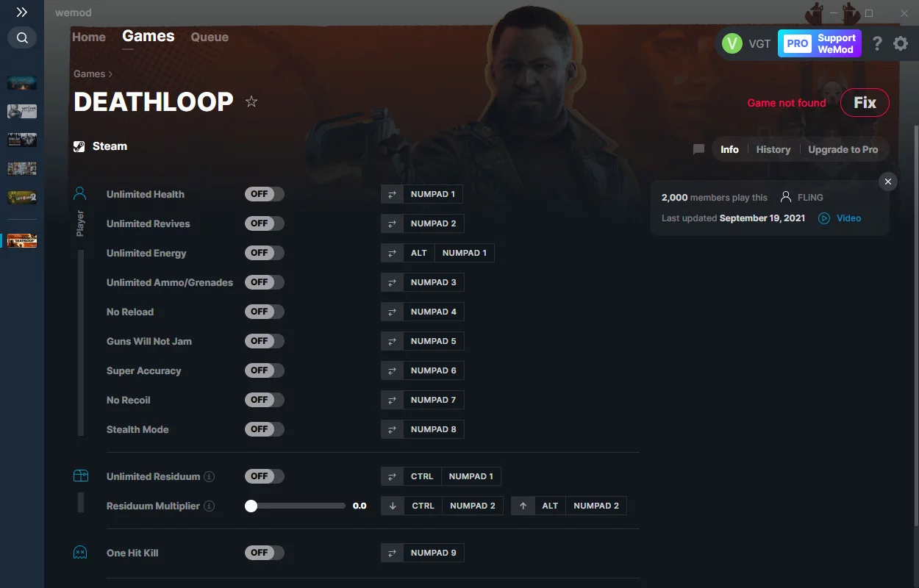Toggle Unlimited Residuum on
The width and height of the screenshot is (919, 588).
[264, 476]
